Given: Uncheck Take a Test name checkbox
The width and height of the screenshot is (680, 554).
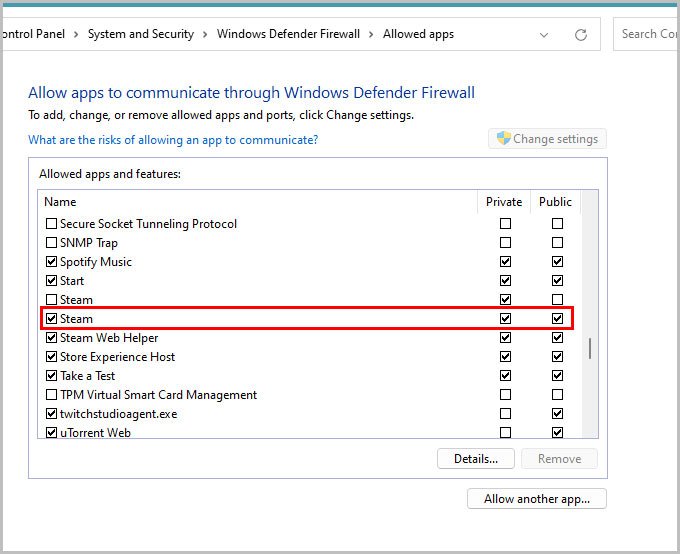Looking at the screenshot, I should pos(51,376).
